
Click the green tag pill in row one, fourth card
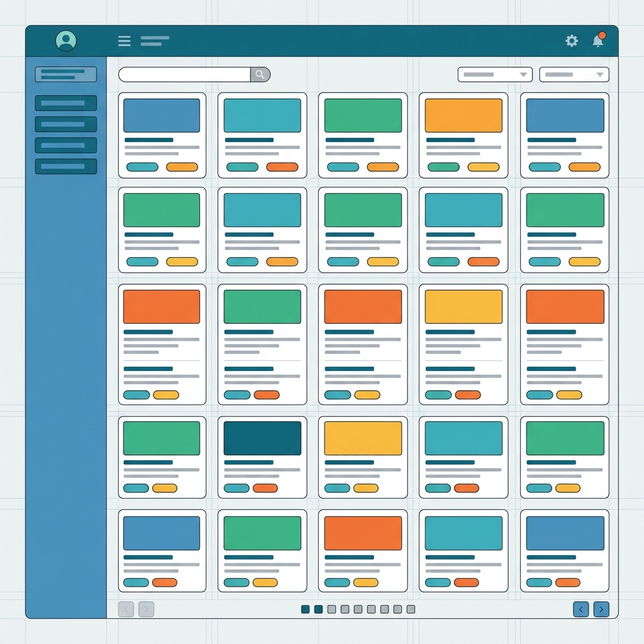(x=443, y=167)
